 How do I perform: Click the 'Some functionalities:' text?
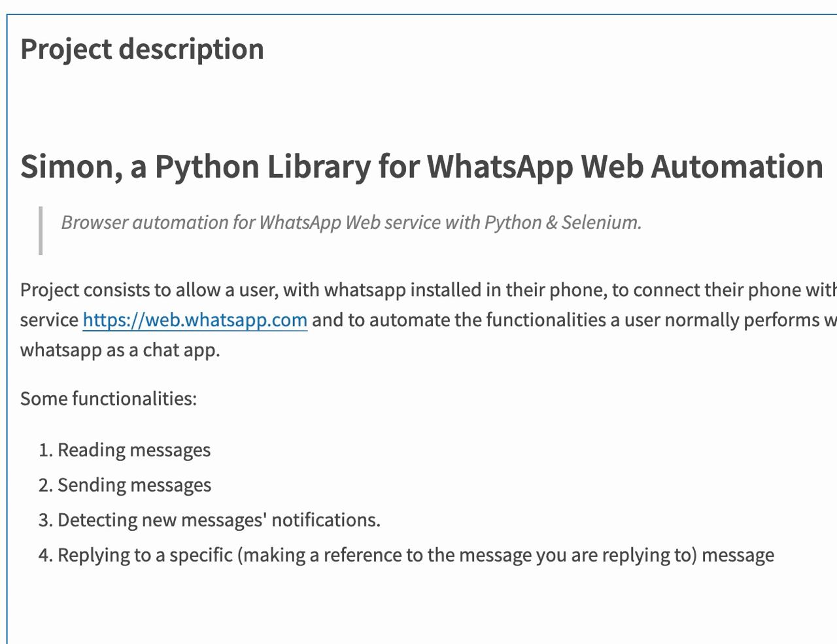click(109, 398)
